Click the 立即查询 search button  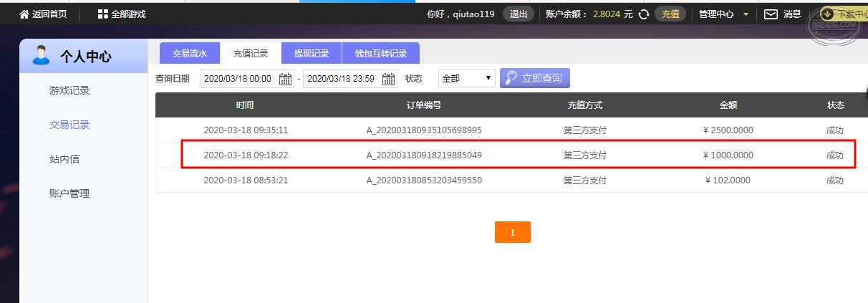tap(535, 78)
